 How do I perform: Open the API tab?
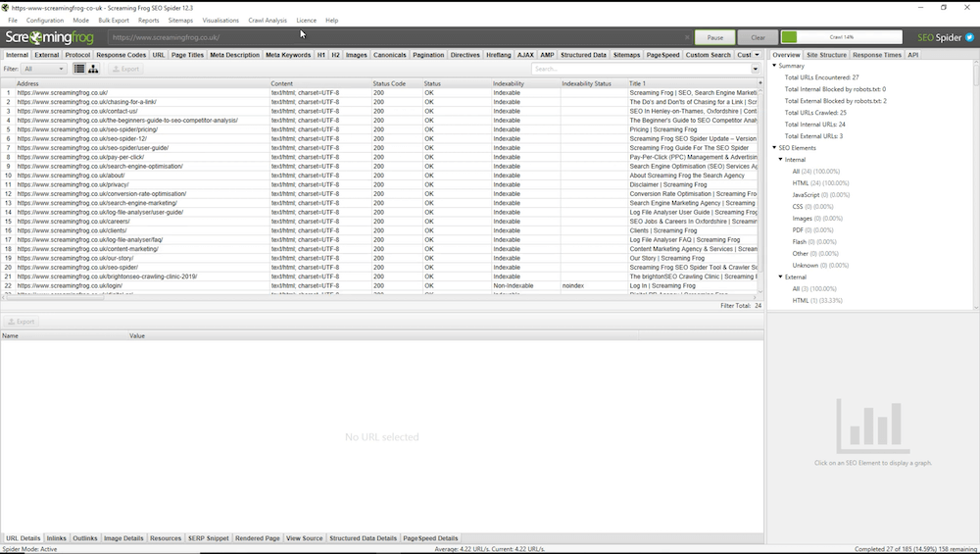(x=913, y=55)
